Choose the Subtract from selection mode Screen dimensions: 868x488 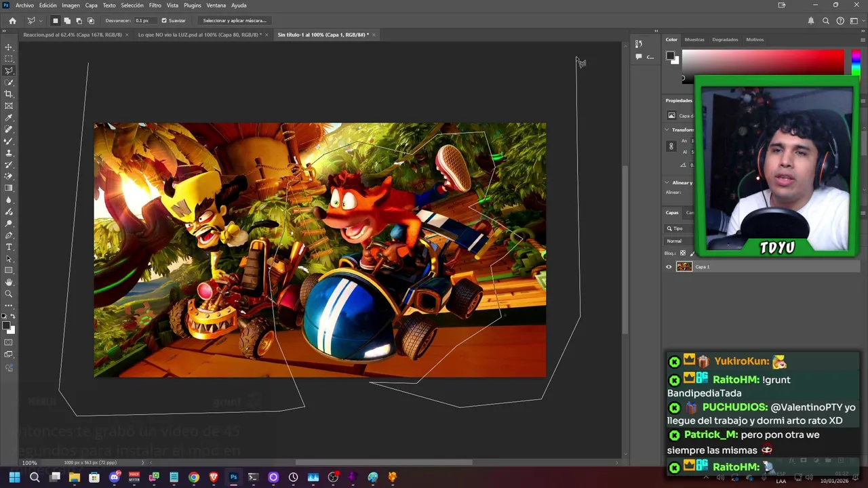tap(79, 20)
